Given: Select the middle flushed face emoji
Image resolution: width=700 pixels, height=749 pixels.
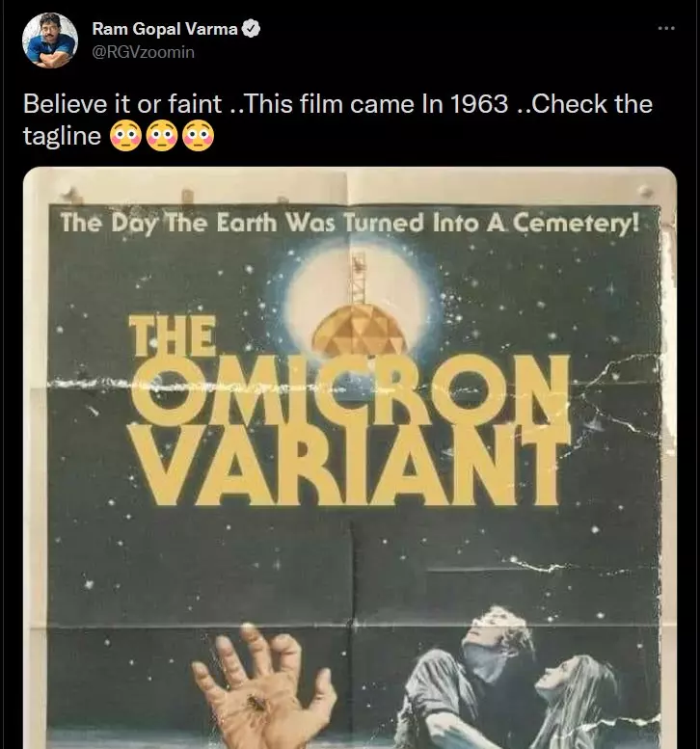Looking at the screenshot, I should point(162,136).
